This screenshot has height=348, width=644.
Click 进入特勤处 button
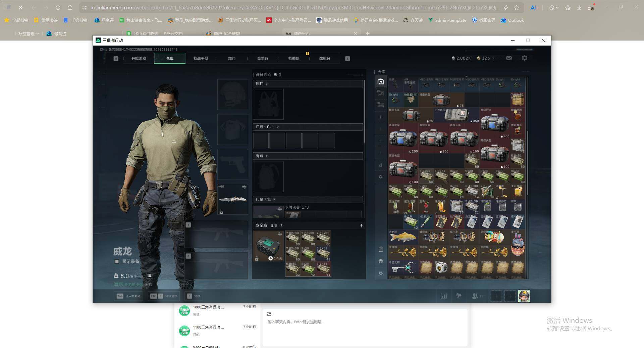pyautogui.click(x=129, y=296)
